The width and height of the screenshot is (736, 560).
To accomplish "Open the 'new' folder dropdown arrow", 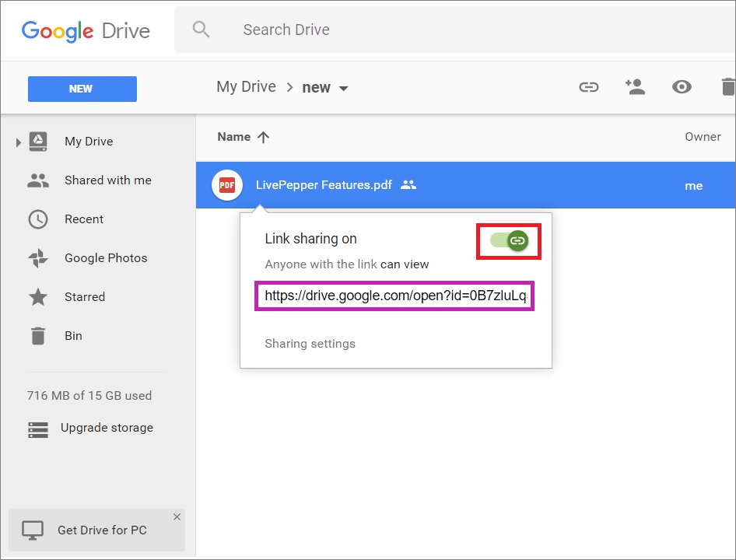I will click(x=344, y=88).
